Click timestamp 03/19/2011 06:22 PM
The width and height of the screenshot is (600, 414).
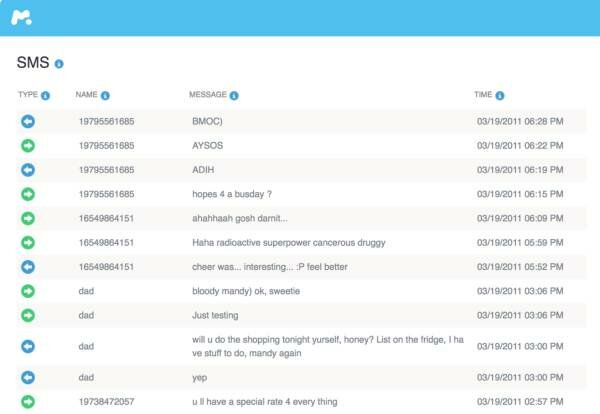520,146
